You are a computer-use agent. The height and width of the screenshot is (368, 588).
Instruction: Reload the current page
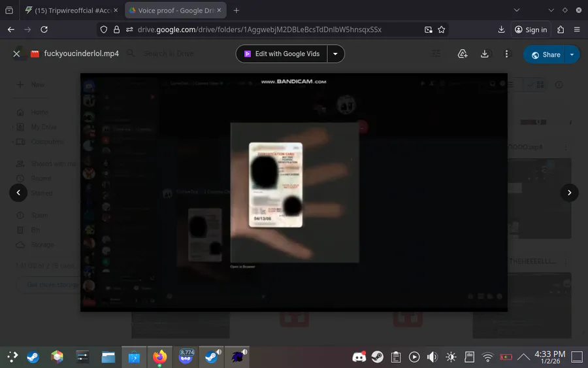coord(44,29)
